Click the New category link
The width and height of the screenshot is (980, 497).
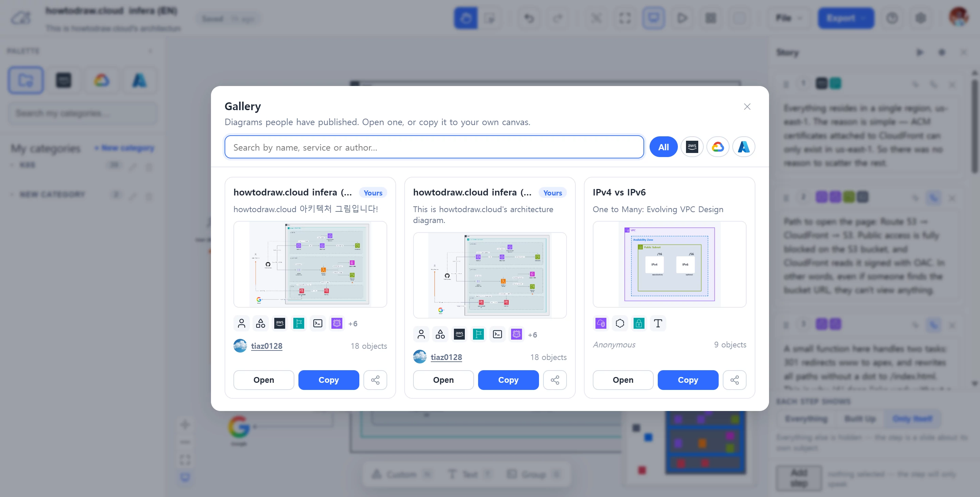point(124,148)
